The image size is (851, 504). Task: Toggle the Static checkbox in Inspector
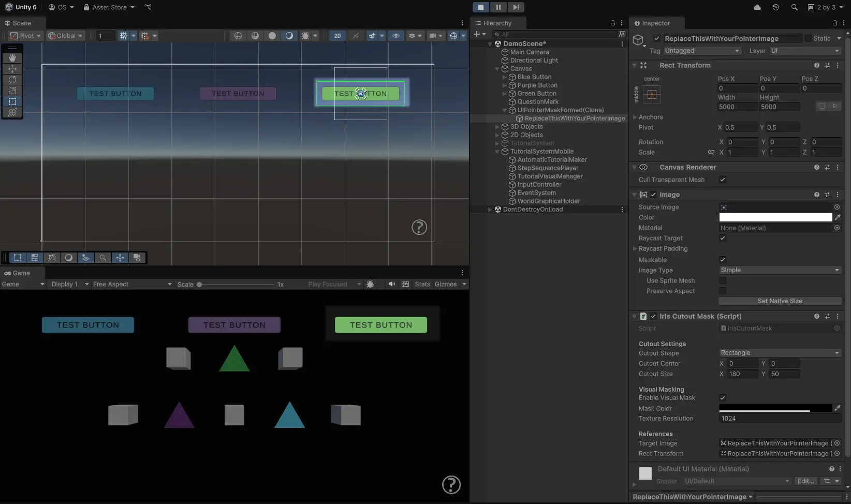[x=808, y=38]
